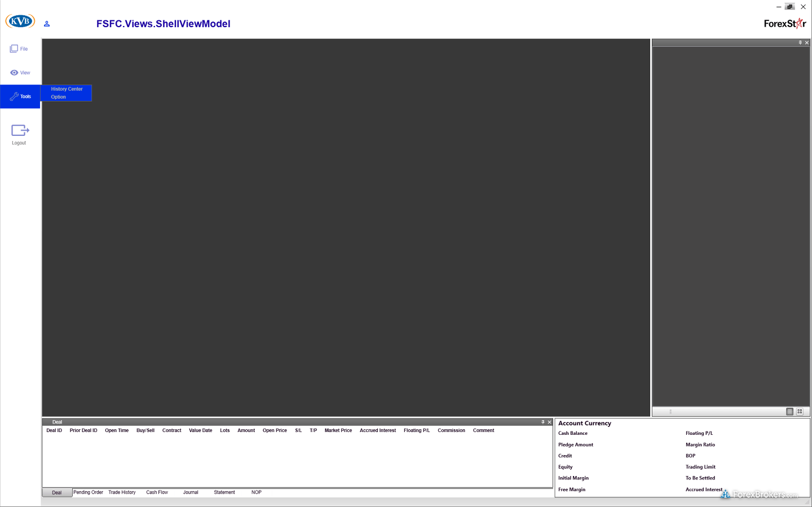Click the Comment column header
Viewport: 812px width, 507px height.
point(484,430)
